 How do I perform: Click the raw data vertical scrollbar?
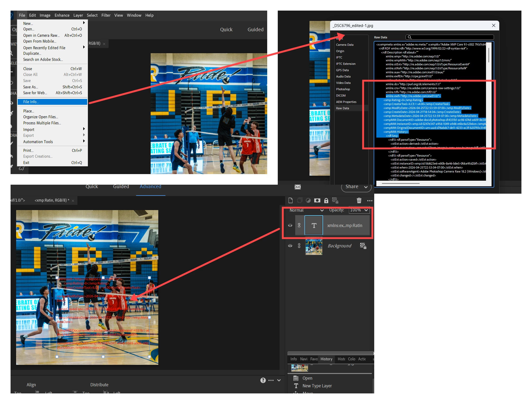pyautogui.click(x=489, y=56)
